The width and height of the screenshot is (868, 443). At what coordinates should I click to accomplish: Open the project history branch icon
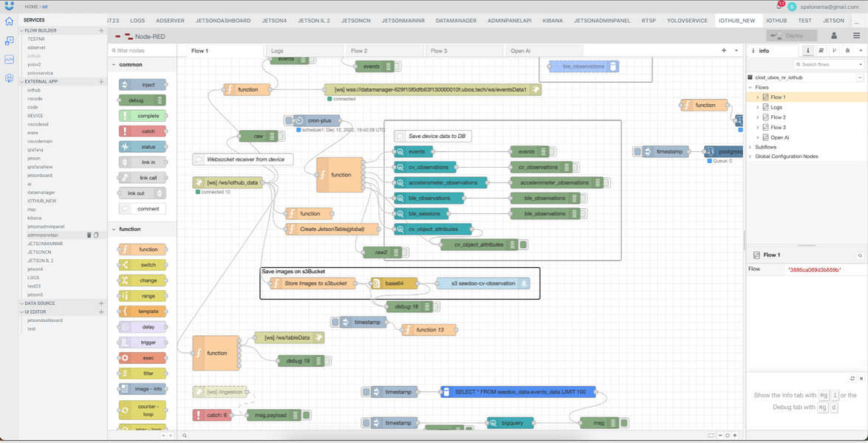tap(834, 50)
